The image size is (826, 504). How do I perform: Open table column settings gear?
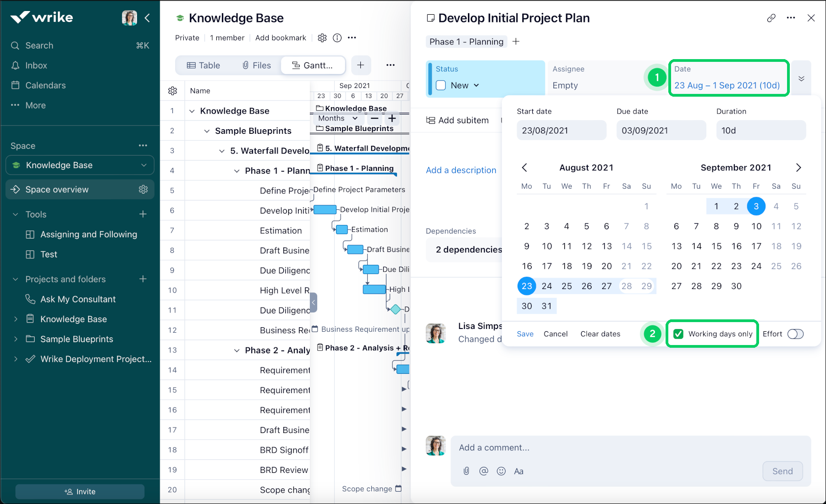[x=173, y=91]
